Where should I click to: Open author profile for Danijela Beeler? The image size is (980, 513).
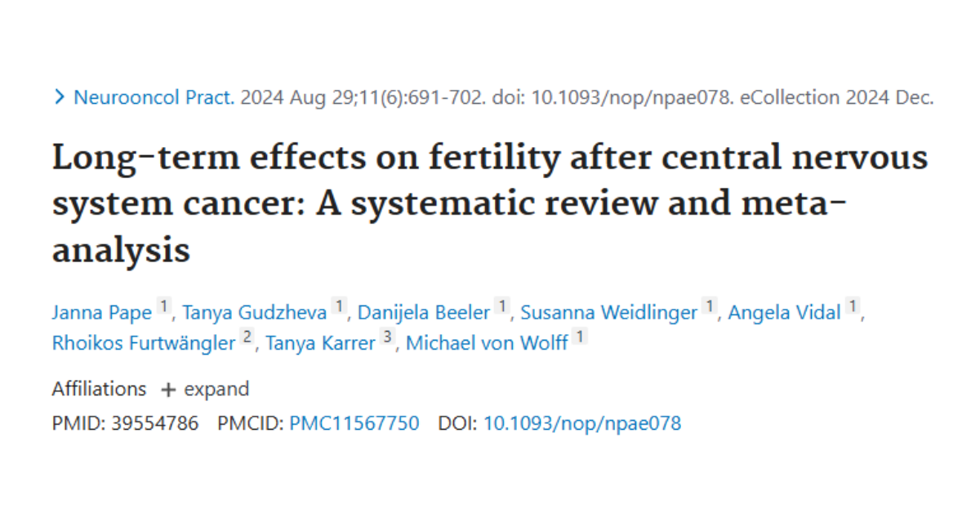[423, 312]
